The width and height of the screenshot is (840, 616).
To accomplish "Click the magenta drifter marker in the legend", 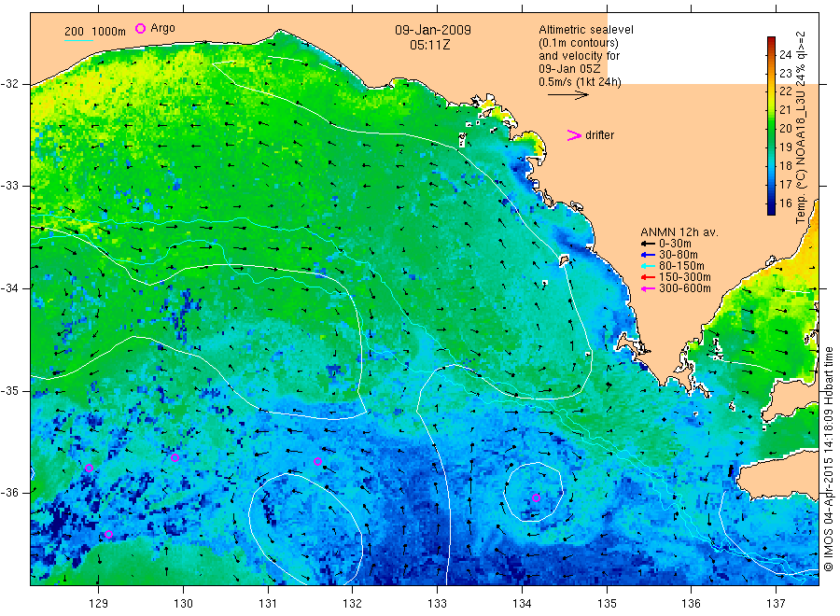I will pyautogui.click(x=574, y=135).
